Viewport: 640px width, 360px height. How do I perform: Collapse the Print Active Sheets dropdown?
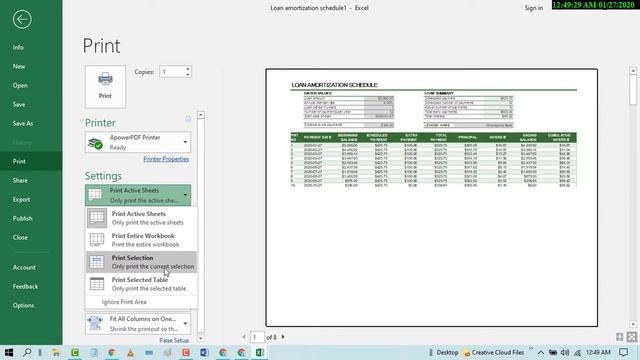(x=185, y=195)
